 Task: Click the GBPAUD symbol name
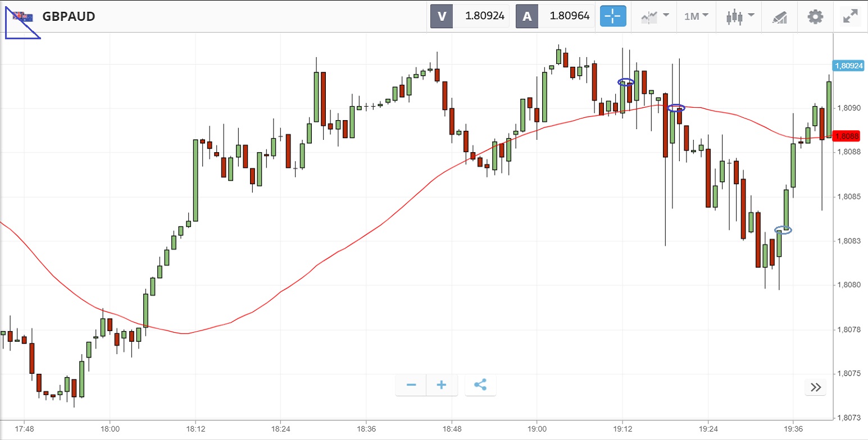click(69, 16)
